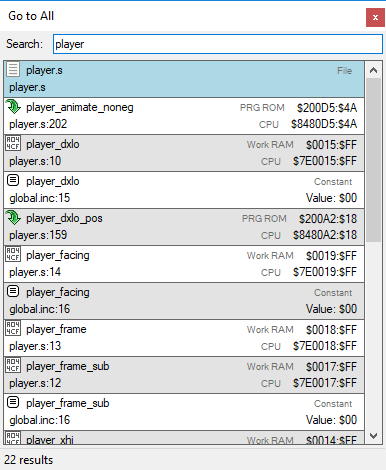Click the green label icon for player_dxlo_pos
The image size is (386, 470).
[x=13, y=218]
